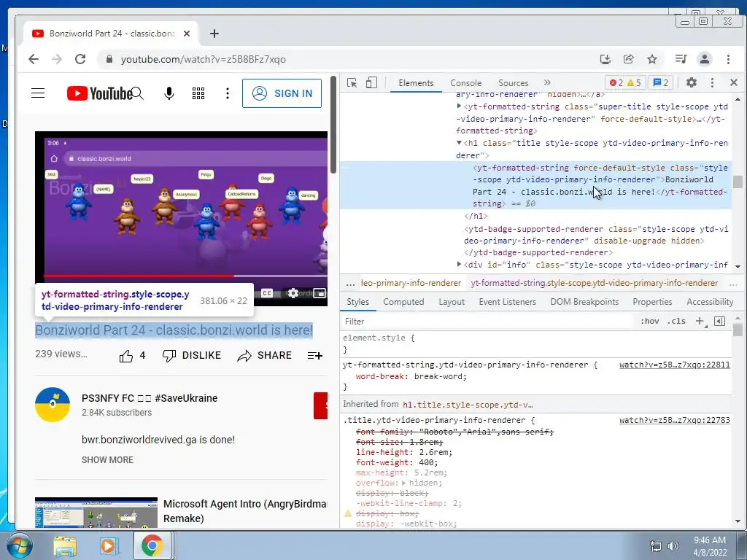Open Microsoft Agent Intro video thumbnail
This screenshot has width=747, height=560.
96,513
